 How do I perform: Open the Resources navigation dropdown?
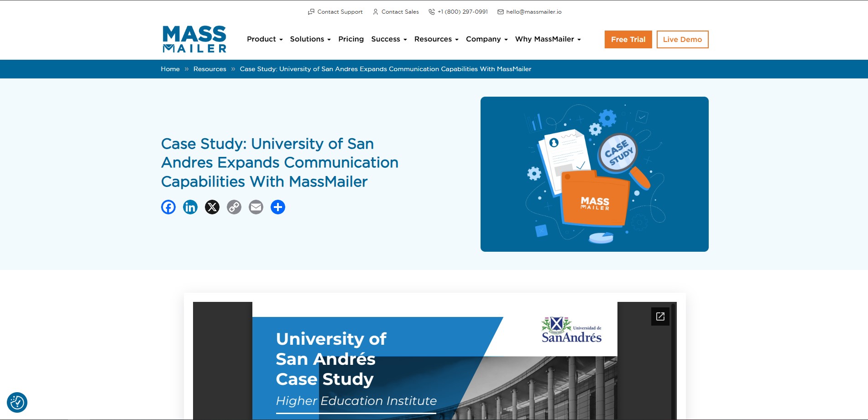(436, 39)
